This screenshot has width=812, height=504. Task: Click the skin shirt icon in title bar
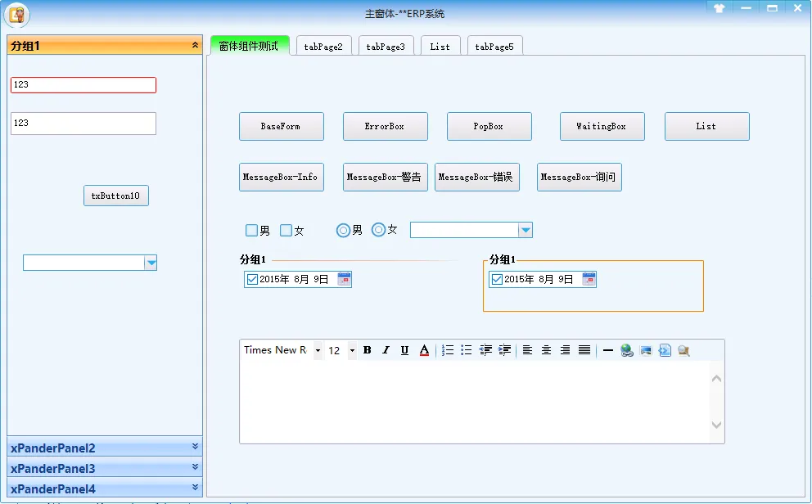720,8
